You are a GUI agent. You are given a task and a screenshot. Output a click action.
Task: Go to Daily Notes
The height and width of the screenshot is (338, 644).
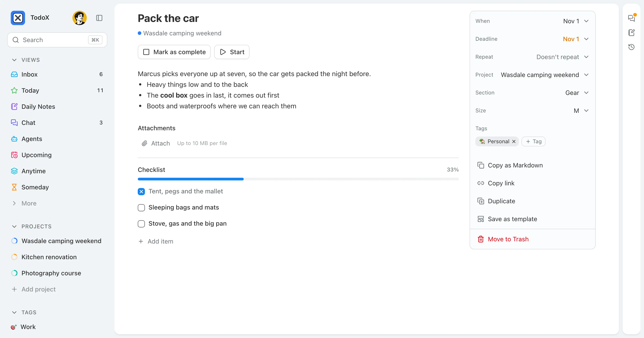57,107
